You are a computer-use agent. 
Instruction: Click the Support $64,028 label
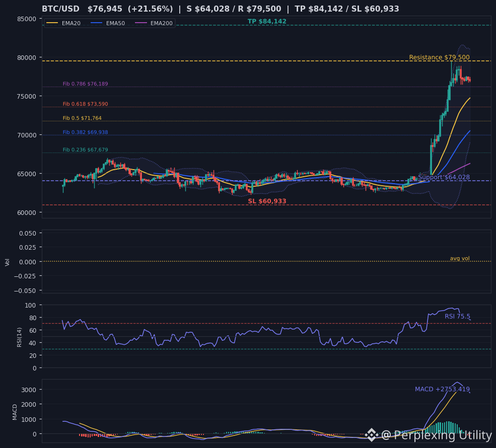[x=444, y=177]
